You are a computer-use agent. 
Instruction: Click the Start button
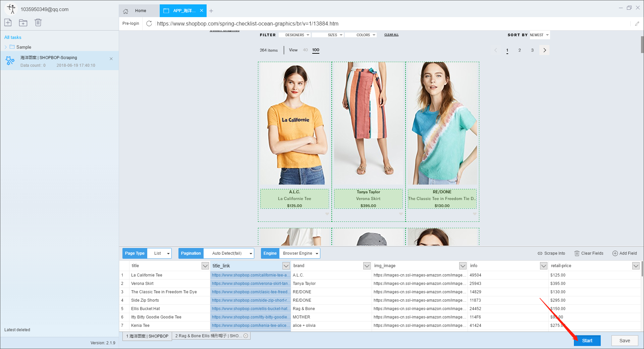point(587,341)
